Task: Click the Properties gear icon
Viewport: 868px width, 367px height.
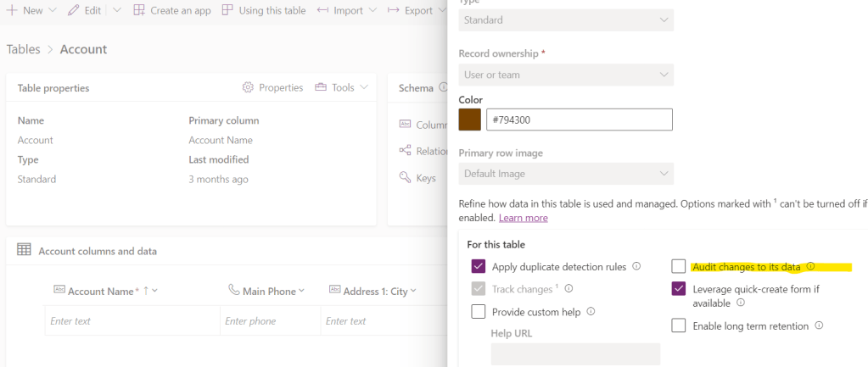Action: pyautogui.click(x=248, y=87)
